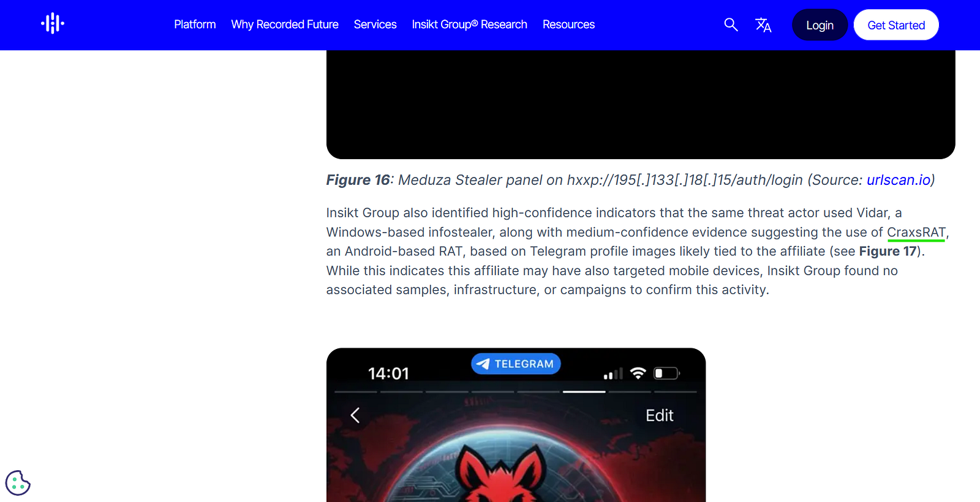Follow the urlscan.io source link

click(899, 180)
